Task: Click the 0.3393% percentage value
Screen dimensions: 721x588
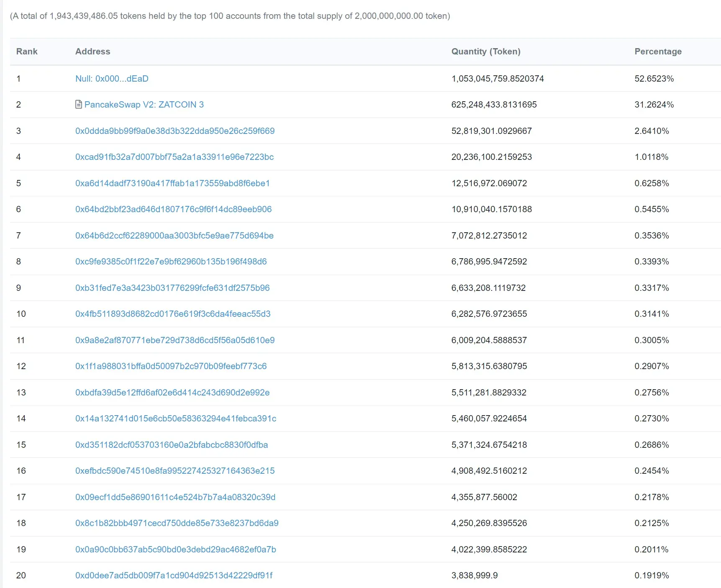Action: 652,262
